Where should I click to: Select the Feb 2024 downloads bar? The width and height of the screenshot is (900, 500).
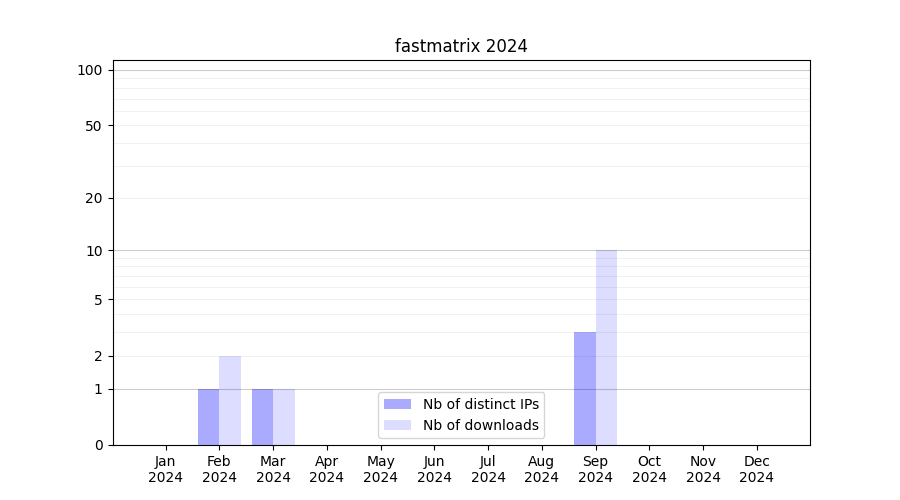coord(230,400)
